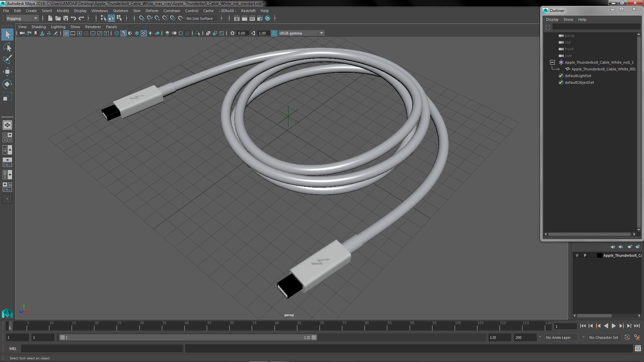Open animation preferences running-man icon
The width and height of the screenshot is (644, 362).
(637, 338)
